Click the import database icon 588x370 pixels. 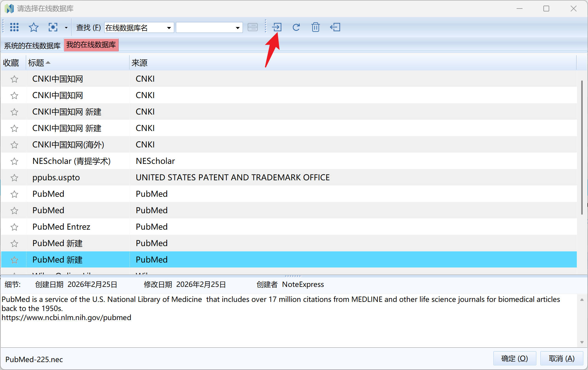click(x=277, y=27)
